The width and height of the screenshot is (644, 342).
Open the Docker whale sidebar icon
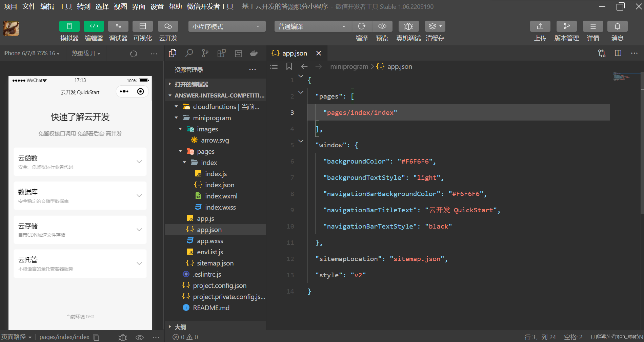click(254, 53)
